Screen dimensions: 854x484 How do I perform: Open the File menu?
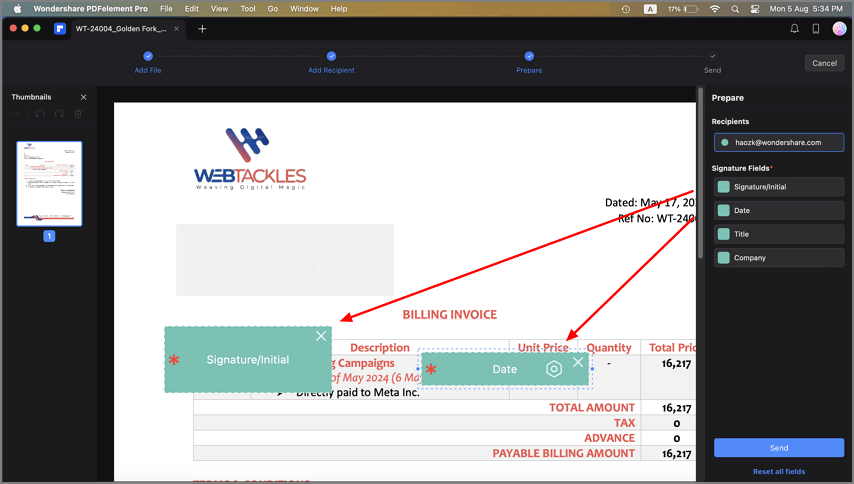pyautogui.click(x=166, y=9)
